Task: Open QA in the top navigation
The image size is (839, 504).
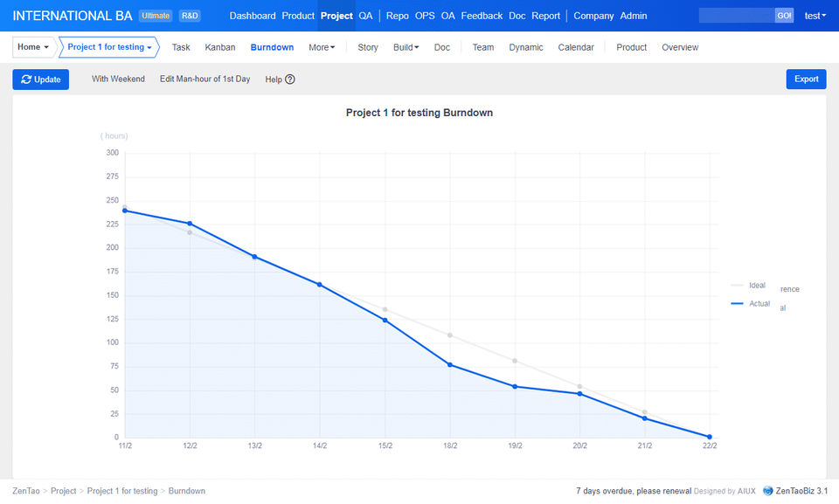Action: (x=365, y=16)
